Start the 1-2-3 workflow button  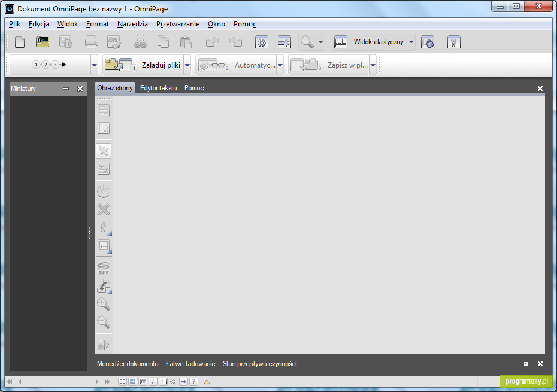pos(50,65)
